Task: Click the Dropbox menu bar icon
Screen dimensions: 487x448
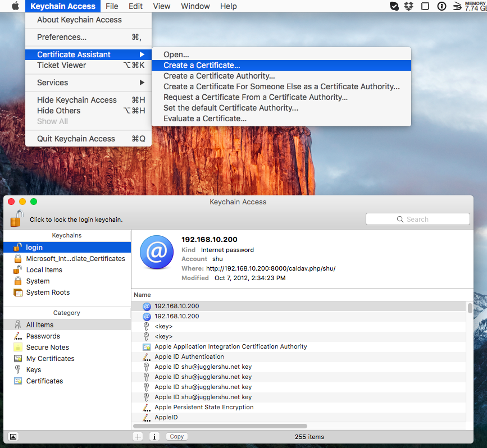Action: [409, 6]
